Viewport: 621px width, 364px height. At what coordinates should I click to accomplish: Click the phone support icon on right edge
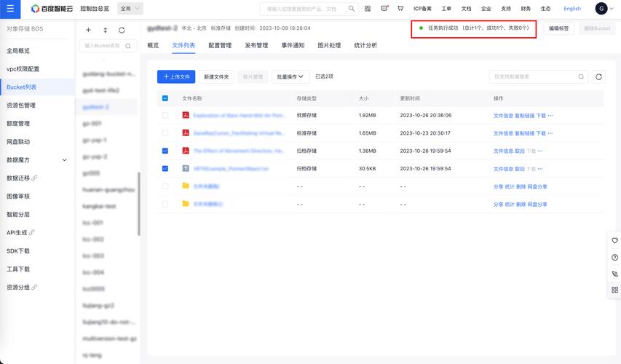(614, 274)
